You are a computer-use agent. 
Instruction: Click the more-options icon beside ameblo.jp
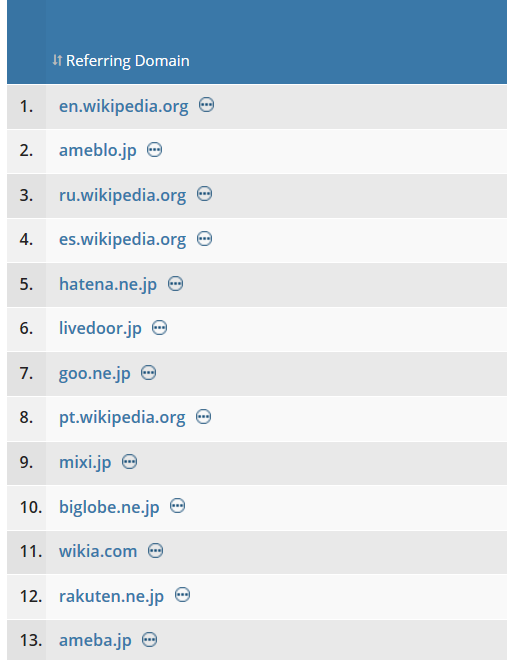coord(154,149)
